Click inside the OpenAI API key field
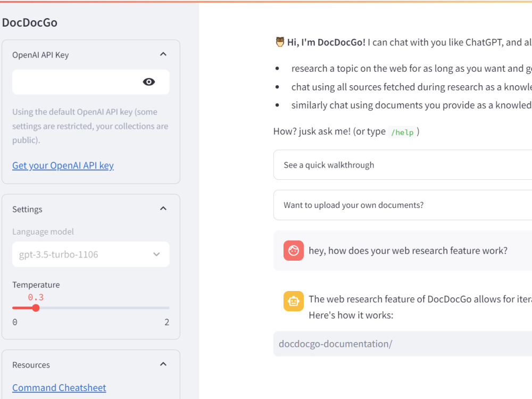This screenshot has width=532, height=399. coord(77,82)
